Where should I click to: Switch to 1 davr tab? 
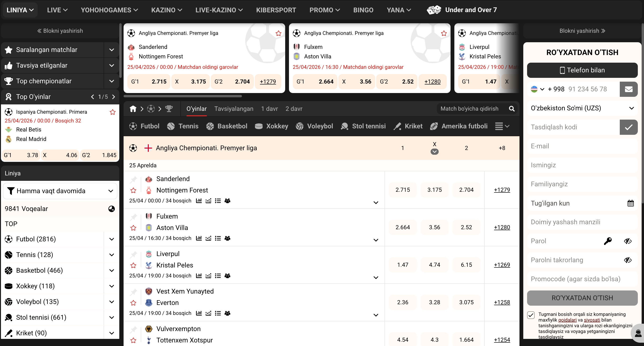[269, 109]
